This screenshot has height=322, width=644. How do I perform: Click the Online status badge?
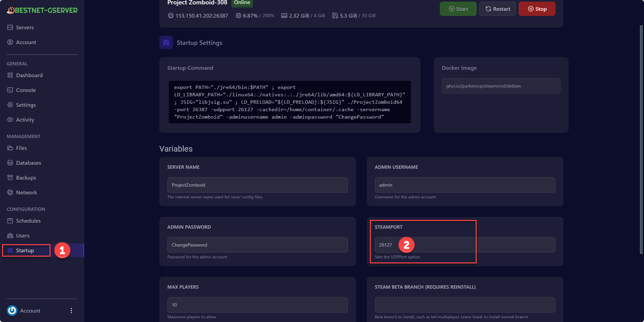tap(242, 3)
